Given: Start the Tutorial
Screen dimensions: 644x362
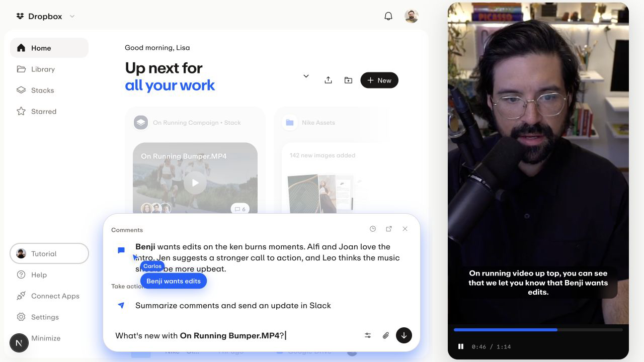Looking at the screenshot, I should [x=49, y=253].
